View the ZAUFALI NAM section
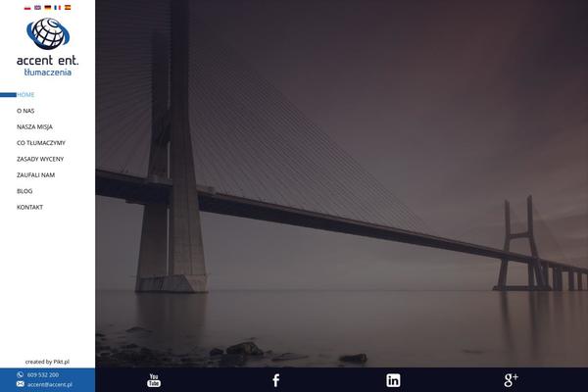This screenshot has width=588, height=392. click(x=35, y=174)
